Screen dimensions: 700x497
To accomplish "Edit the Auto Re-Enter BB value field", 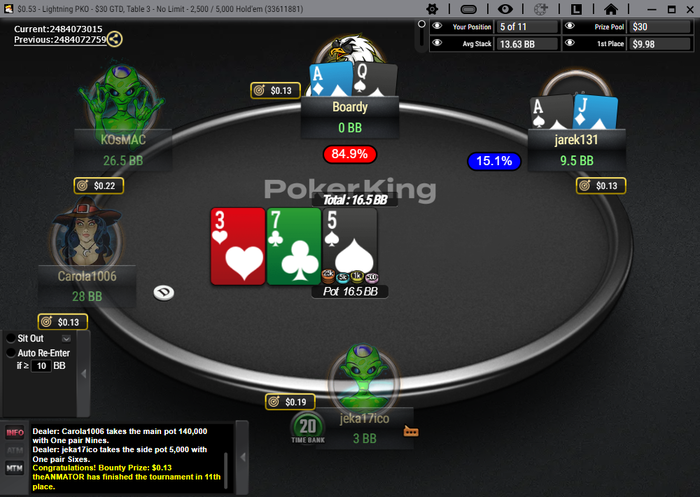I will (x=41, y=366).
